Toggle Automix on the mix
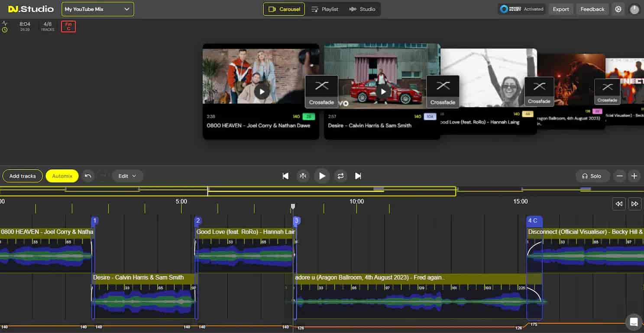The width and height of the screenshot is (644, 333). 62,176
